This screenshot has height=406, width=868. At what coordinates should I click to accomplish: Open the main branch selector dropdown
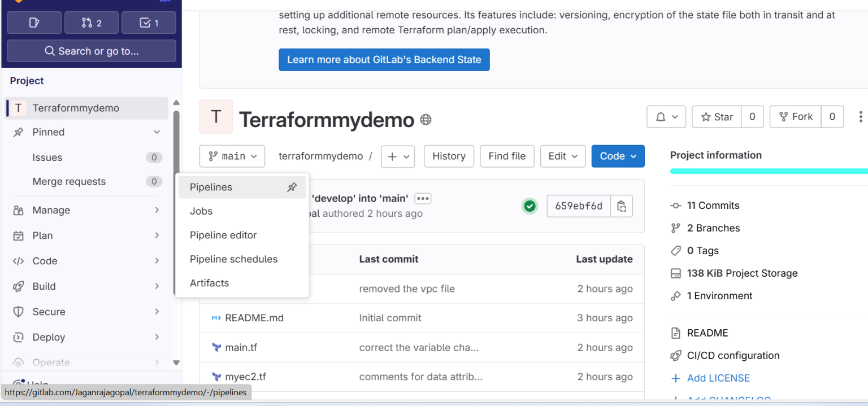pos(232,156)
